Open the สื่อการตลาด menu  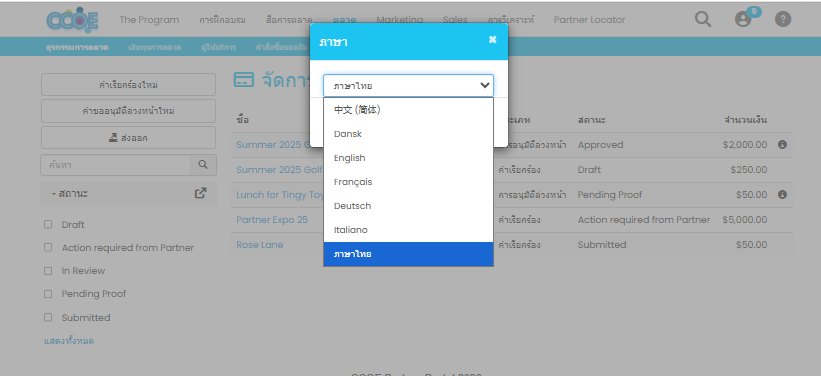289,20
